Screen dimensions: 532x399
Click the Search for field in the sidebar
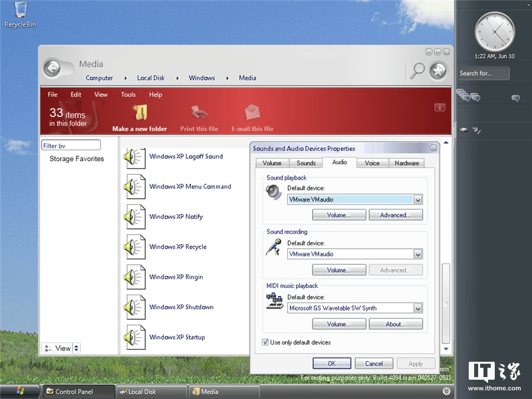click(x=483, y=73)
